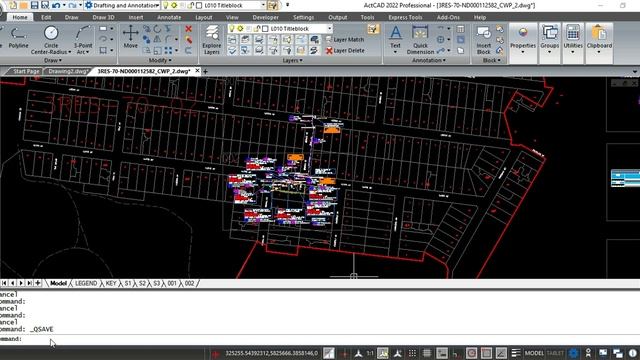The width and height of the screenshot is (640, 360).
Task: Select the Move tool
Action: tap(131, 37)
